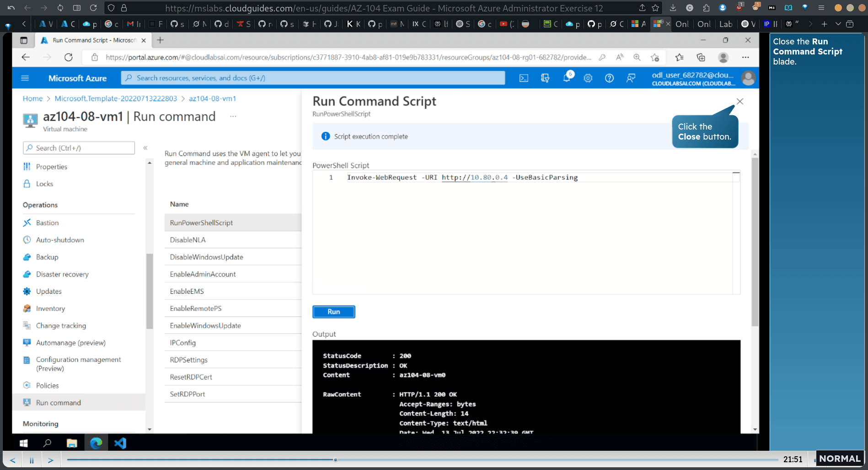This screenshot has width=868, height=470.
Task: Open Auto-shutdown under Operations
Action: pyautogui.click(x=60, y=240)
